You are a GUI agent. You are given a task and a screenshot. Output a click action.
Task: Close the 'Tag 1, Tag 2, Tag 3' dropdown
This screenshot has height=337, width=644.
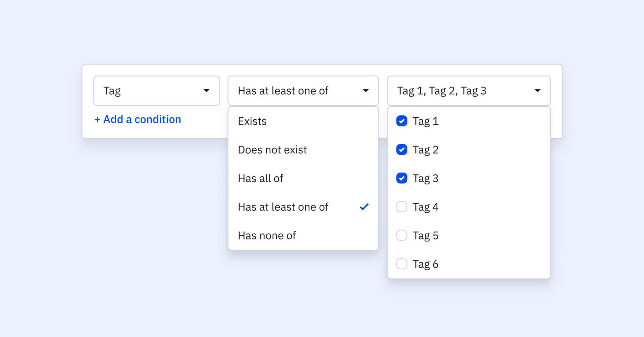coord(468,91)
